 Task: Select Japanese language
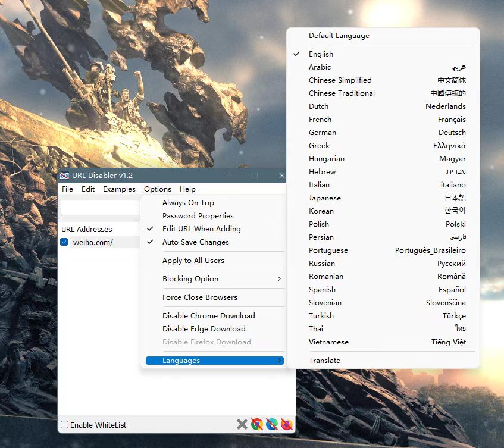pos(383,198)
